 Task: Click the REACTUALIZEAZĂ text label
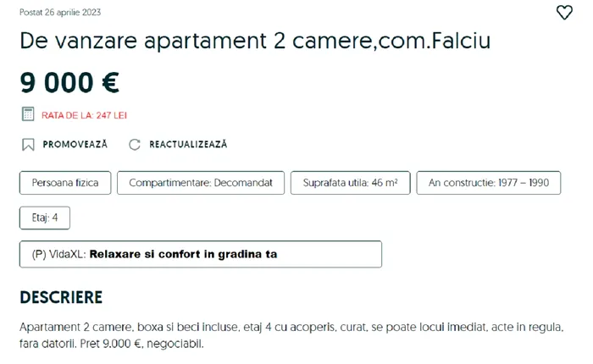(188, 145)
